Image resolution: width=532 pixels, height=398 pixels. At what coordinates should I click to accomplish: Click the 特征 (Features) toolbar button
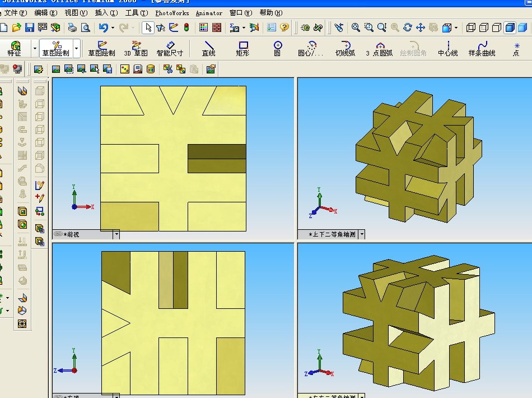(x=15, y=49)
